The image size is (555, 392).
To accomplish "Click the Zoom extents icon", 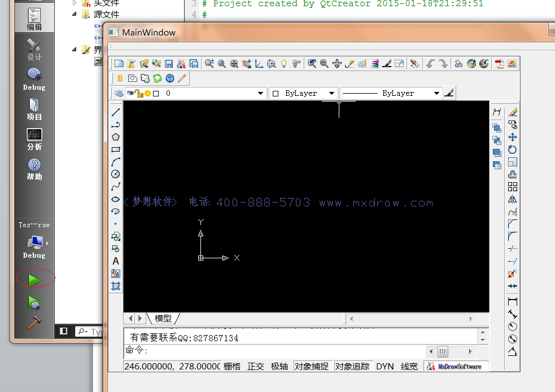I will 234,64.
